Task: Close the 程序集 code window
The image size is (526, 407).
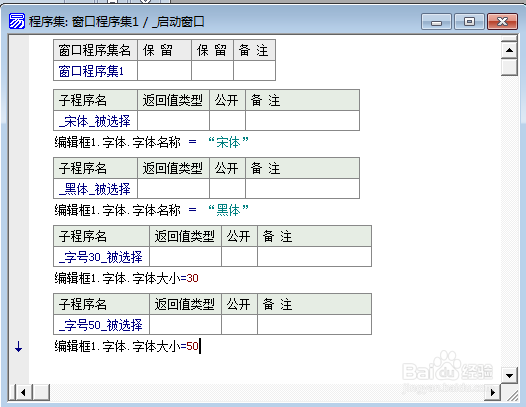Action: [x=502, y=22]
